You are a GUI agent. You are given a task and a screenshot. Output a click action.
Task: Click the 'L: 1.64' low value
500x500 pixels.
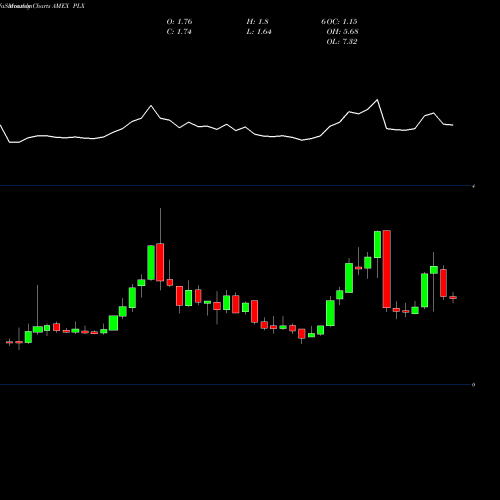tap(259, 32)
